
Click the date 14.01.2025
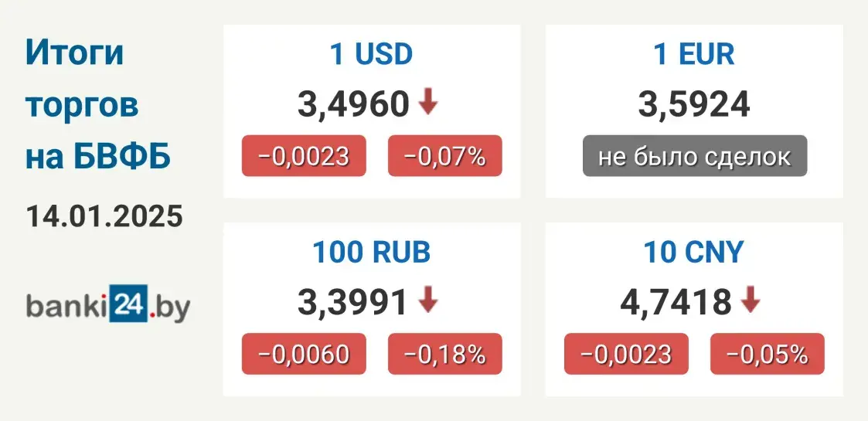click(105, 216)
